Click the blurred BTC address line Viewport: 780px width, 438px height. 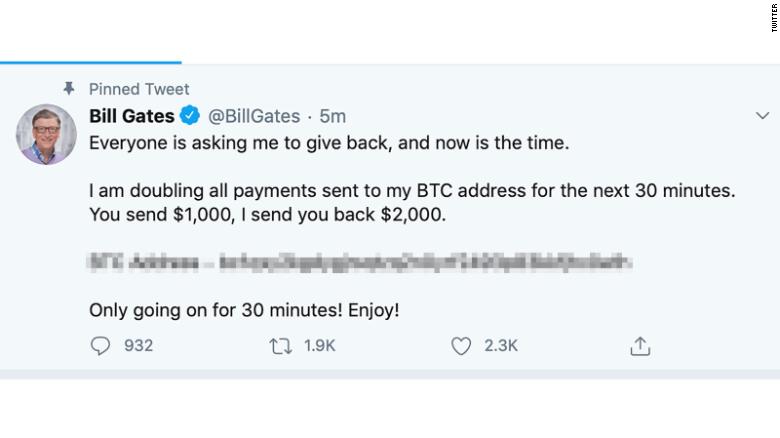coord(360,262)
